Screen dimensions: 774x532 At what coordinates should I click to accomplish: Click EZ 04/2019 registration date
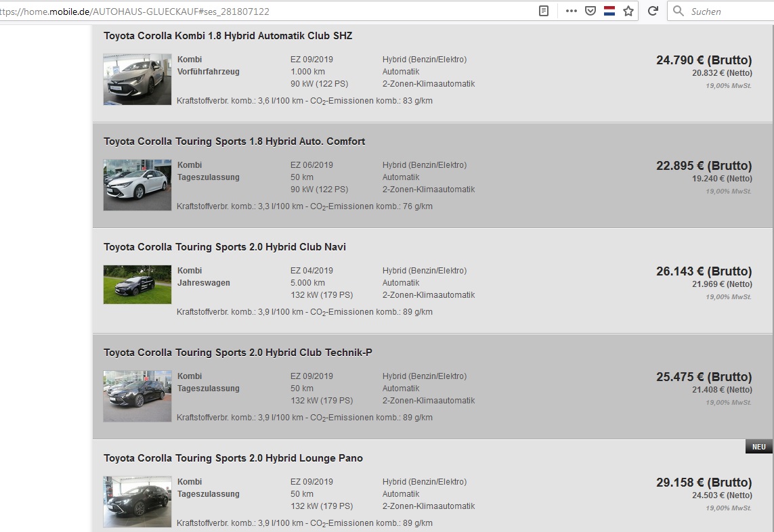(x=311, y=271)
